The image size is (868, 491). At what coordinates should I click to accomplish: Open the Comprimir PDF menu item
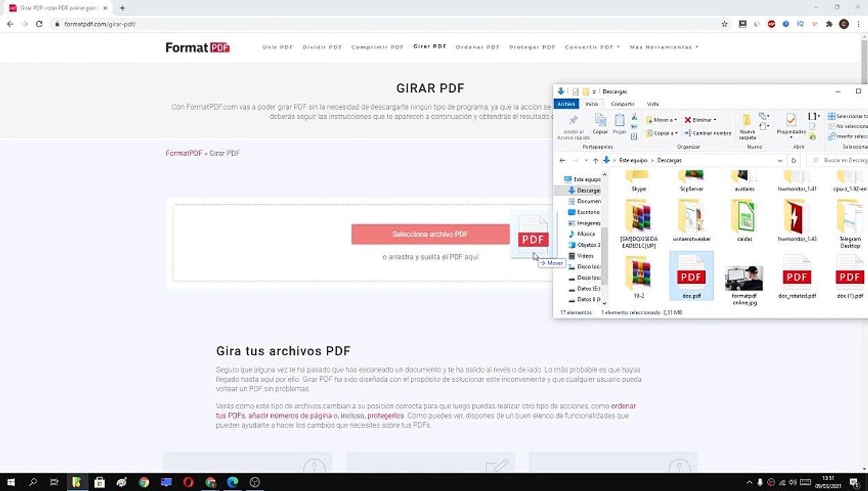(x=377, y=47)
